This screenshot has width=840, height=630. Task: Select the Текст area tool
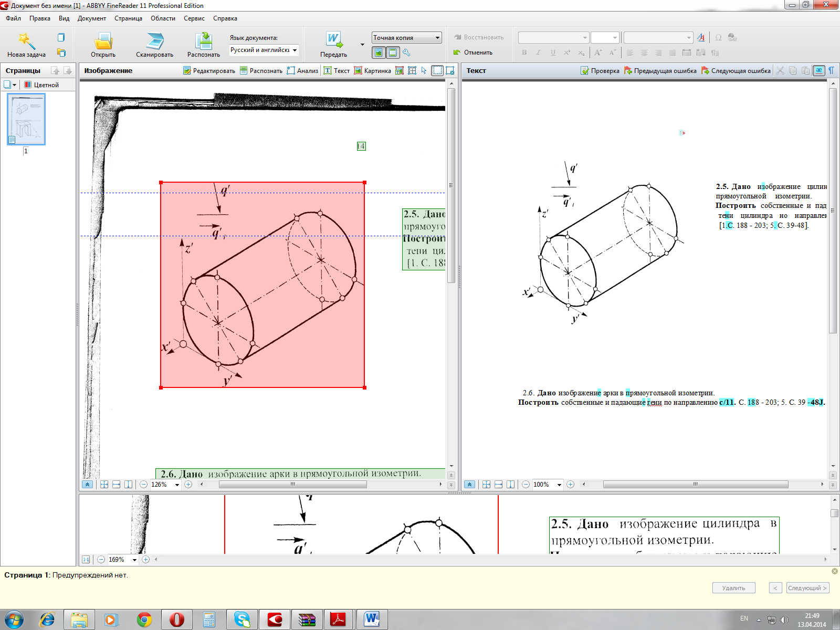337,71
